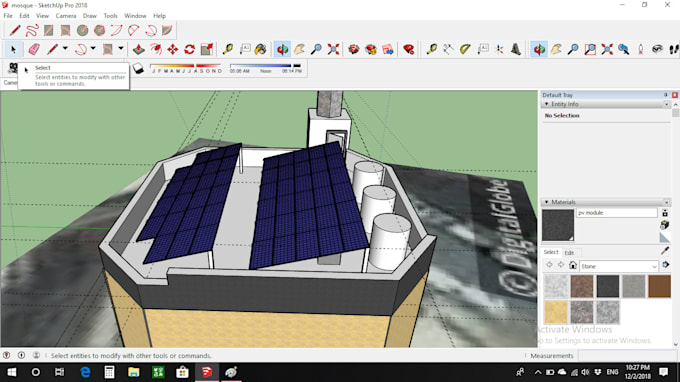Activate the Select arrow tool
The width and height of the screenshot is (680, 382).
tap(13, 49)
